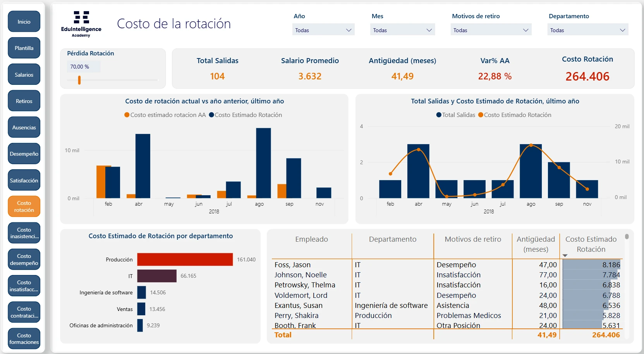644x354 pixels.
Task: Expand the Departamento dropdown filter
Action: click(x=587, y=30)
